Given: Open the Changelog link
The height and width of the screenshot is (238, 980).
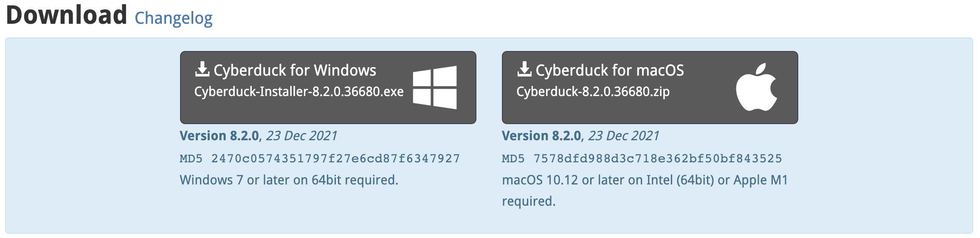Looking at the screenshot, I should (173, 18).
